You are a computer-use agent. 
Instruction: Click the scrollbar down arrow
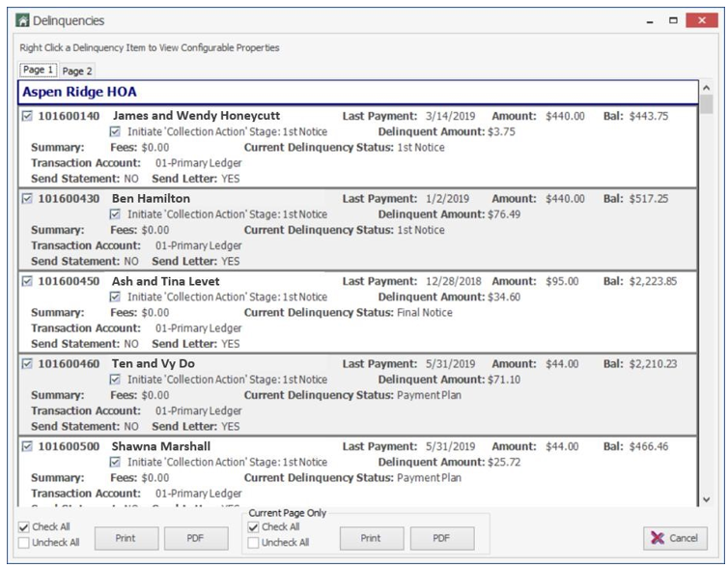pos(706,499)
